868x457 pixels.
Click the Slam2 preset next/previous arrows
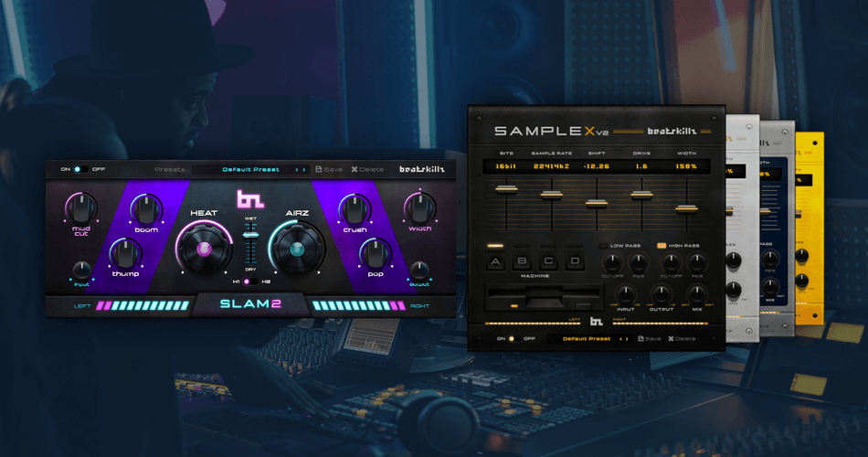click(299, 169)
